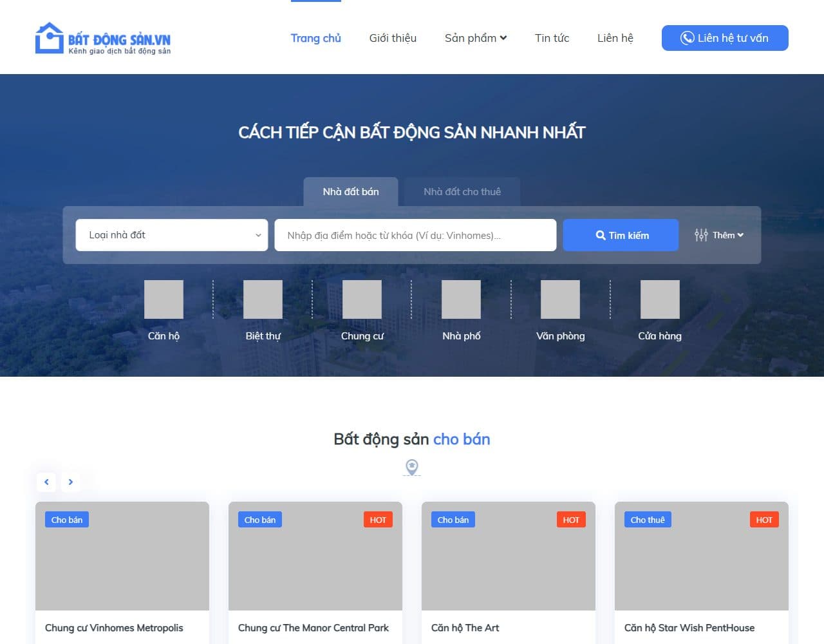Switch to Nhà đất cho thuê tab
824x644 pixels.
[462, 192]
